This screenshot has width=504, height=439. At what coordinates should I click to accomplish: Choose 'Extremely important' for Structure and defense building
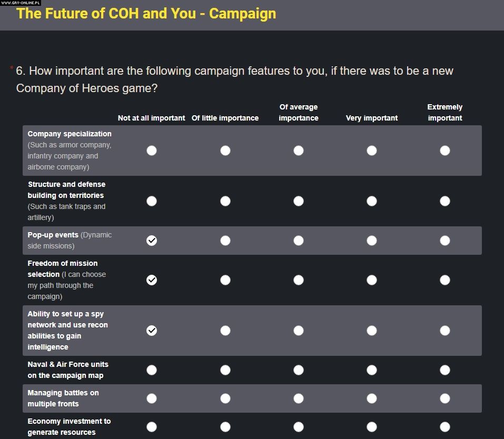[x=445, y=201]
